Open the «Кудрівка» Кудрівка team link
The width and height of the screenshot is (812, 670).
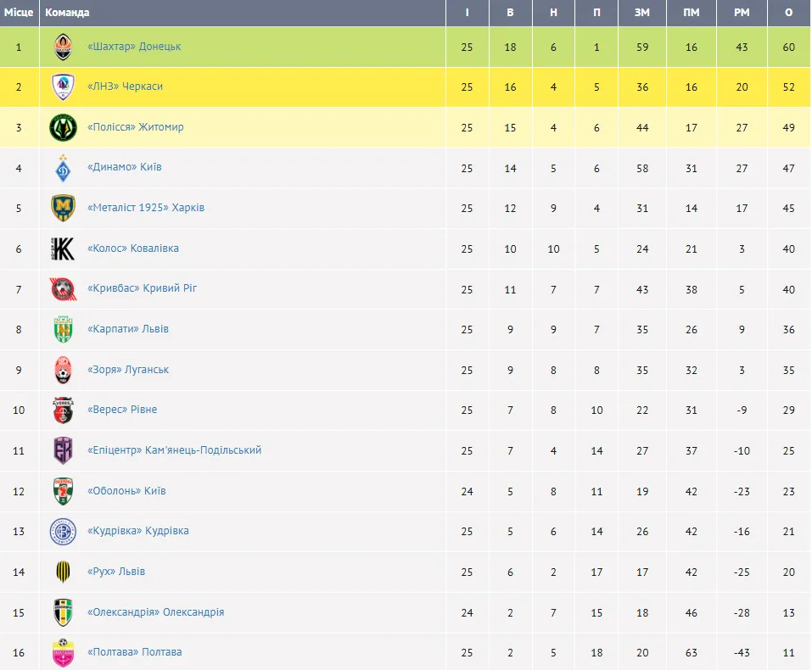(x=138, y=531)
